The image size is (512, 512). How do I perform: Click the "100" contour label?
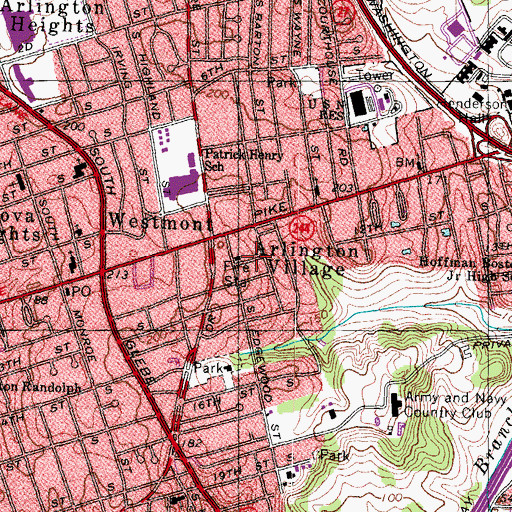392,498
